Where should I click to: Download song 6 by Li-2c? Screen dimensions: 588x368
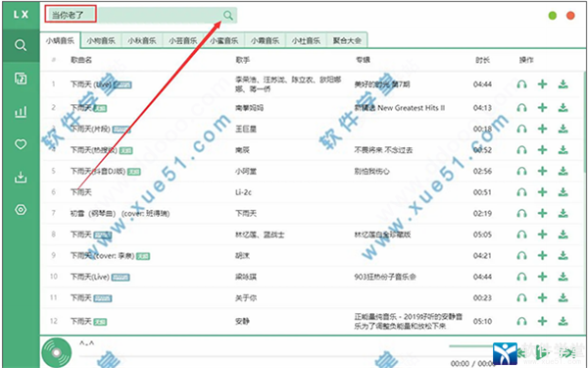[563, 192]
